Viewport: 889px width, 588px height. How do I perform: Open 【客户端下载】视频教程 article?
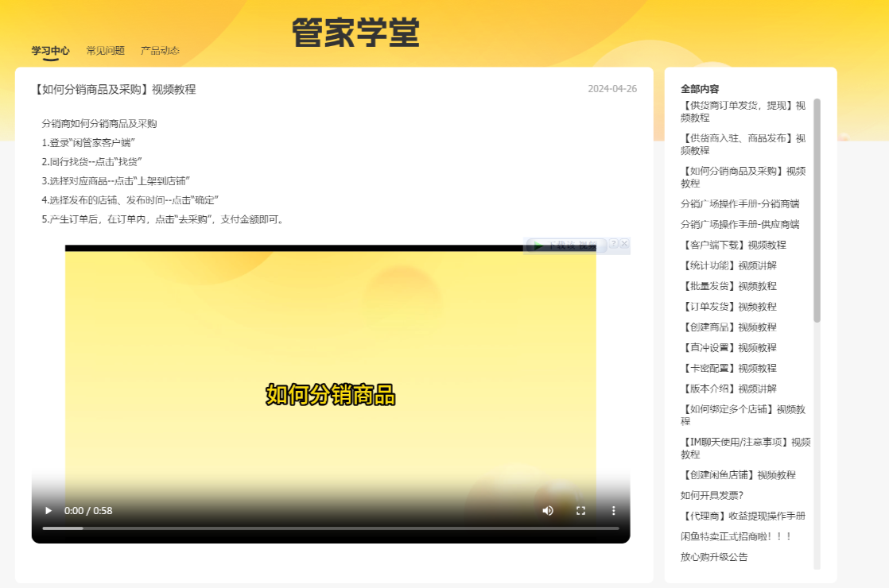click(733, 245)
